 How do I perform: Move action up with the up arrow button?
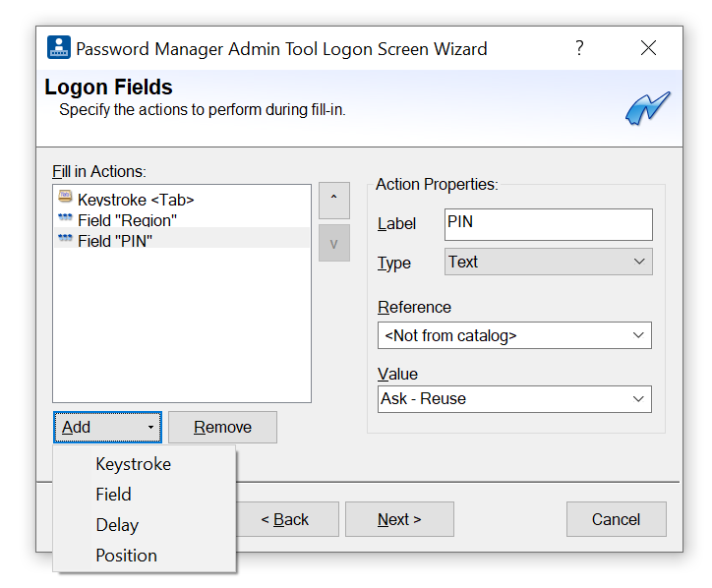[x=333, y=201]
